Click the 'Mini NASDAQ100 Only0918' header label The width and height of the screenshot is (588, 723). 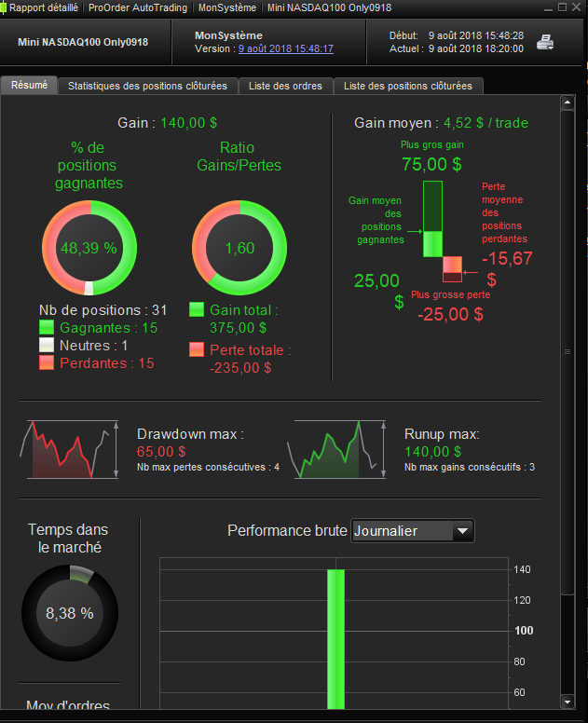click(83, 42)
